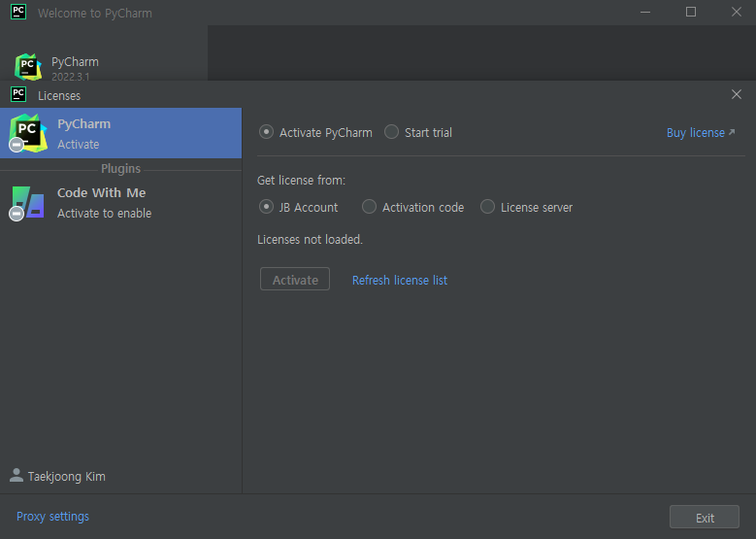Click the PC icon in Welcome to PyCharm title bar
Image resolution: width=756 pixels, height=539 pixels.
click(18, 12)
